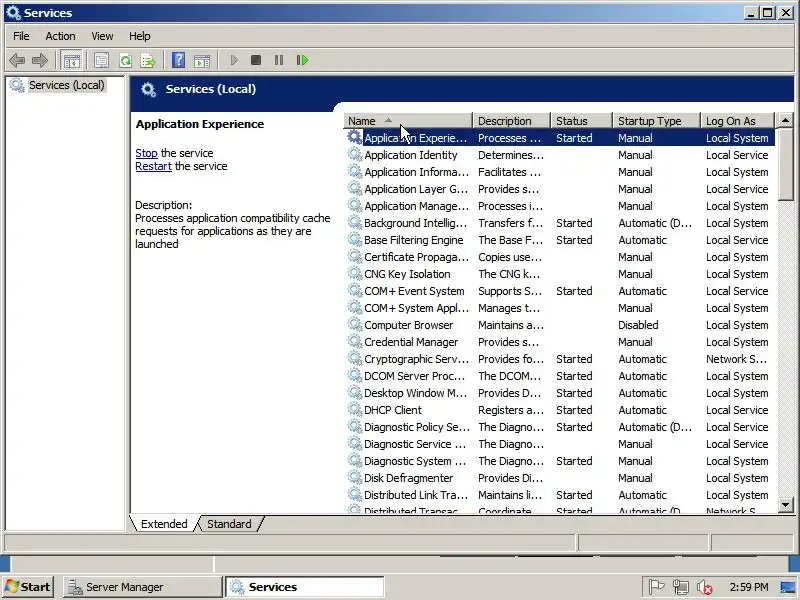The height and width of the screenshot is (600, 800).
Task: Open the View menu
Action: (x=102, y=36)
